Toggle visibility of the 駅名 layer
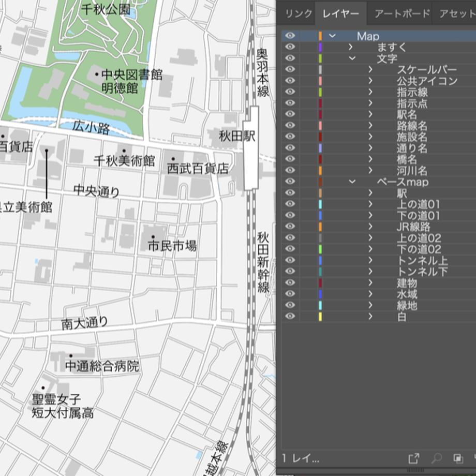476x476 pixels. pos(290,114)
